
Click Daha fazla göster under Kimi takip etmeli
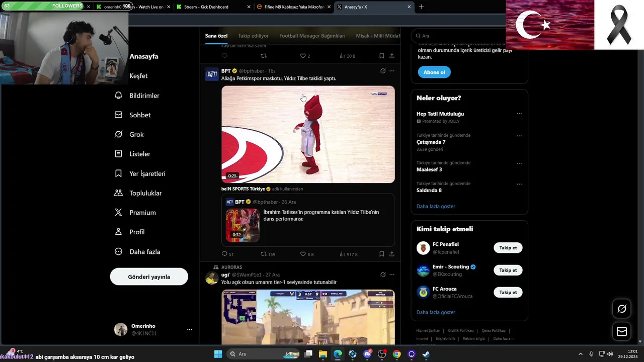coord(436,312)
